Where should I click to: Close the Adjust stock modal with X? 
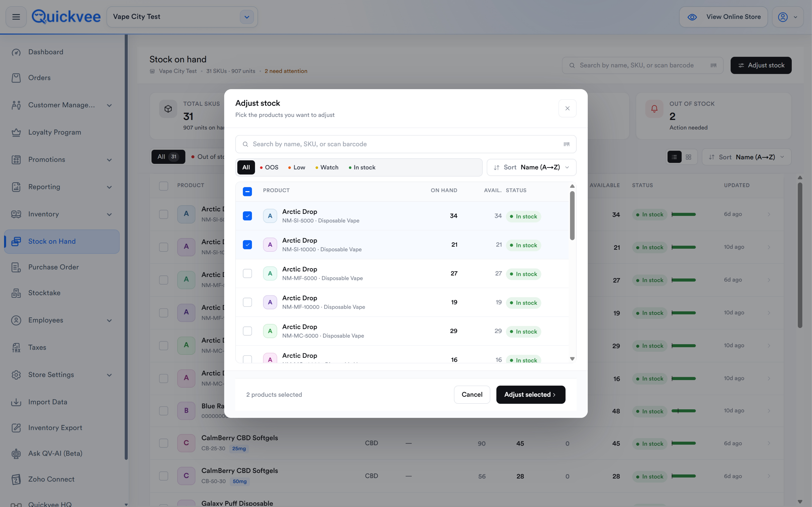pos(567,108)
